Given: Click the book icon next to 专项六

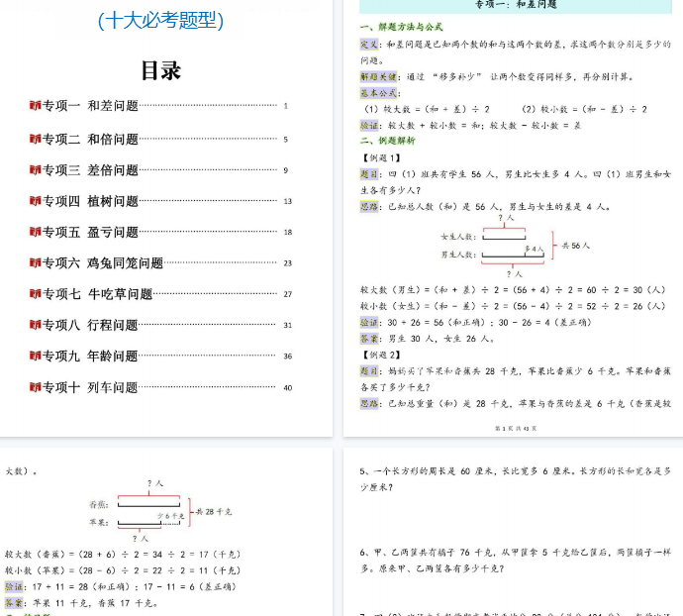Looking at the screenshot, I should tap(35, 263).
